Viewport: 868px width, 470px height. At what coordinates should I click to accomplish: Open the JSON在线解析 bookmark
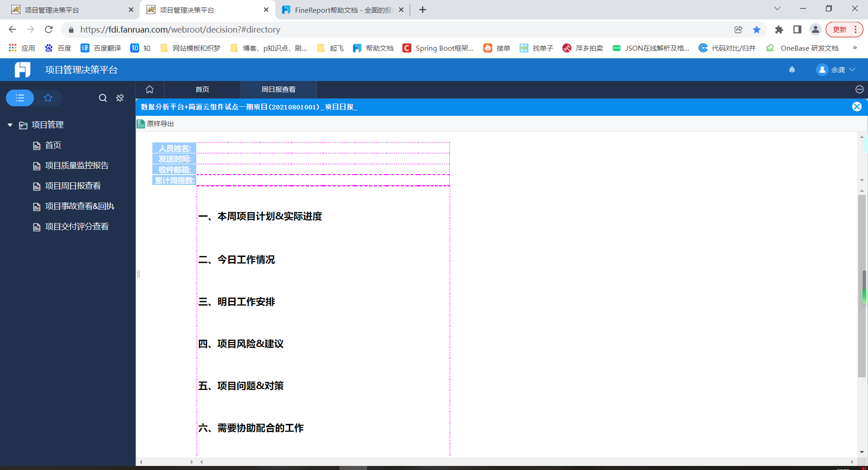pos(651,48)
